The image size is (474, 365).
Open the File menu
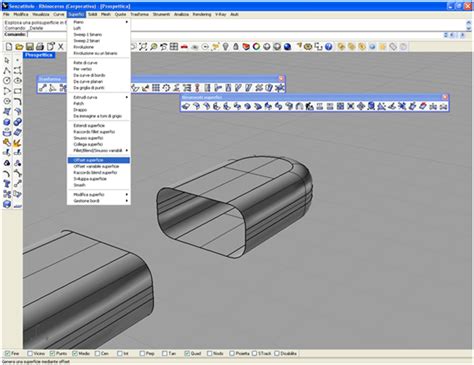coord(6,15)
